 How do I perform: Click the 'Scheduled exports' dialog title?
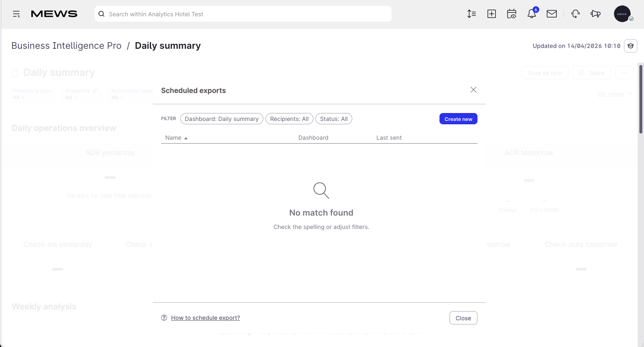pyautogui.click(x=193, y=91)
